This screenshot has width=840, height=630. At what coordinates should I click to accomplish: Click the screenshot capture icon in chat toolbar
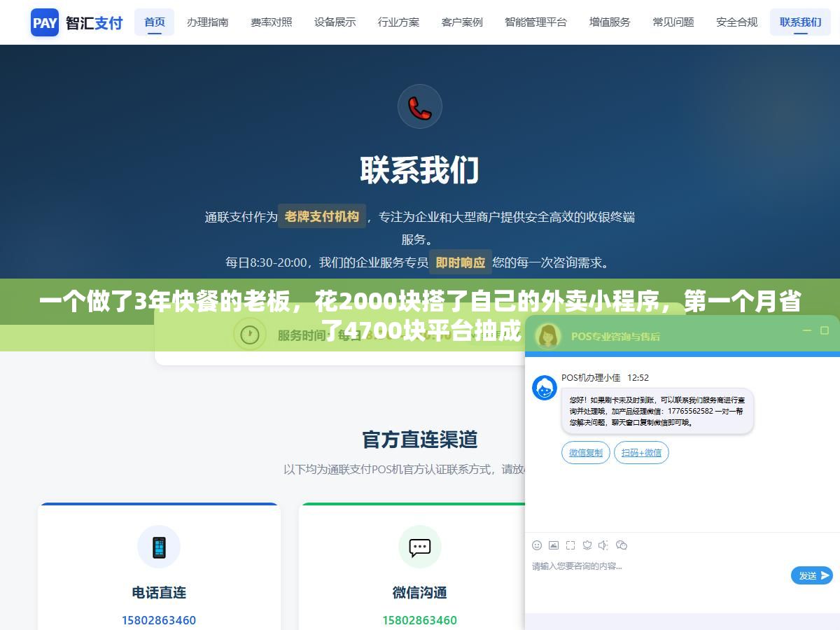click(x=570, y=545)
